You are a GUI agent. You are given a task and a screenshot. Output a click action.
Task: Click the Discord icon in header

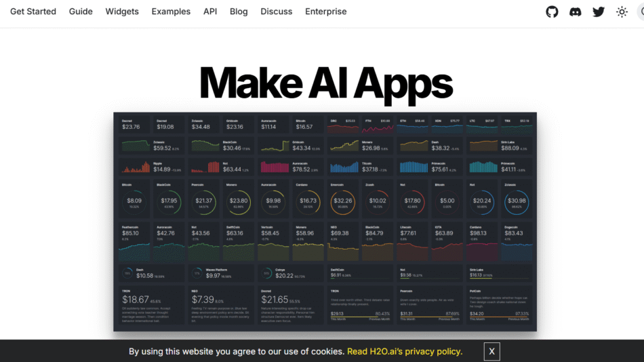click(x=575, y=12)
